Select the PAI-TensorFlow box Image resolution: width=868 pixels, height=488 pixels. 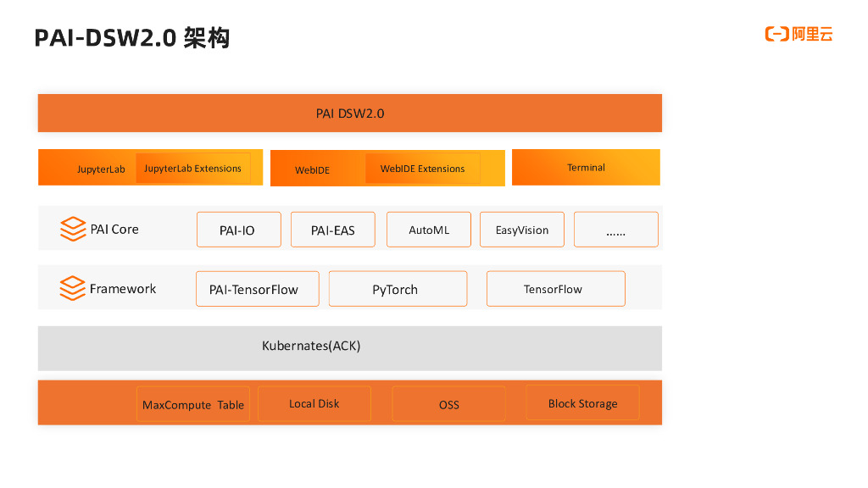pos(258,289)
